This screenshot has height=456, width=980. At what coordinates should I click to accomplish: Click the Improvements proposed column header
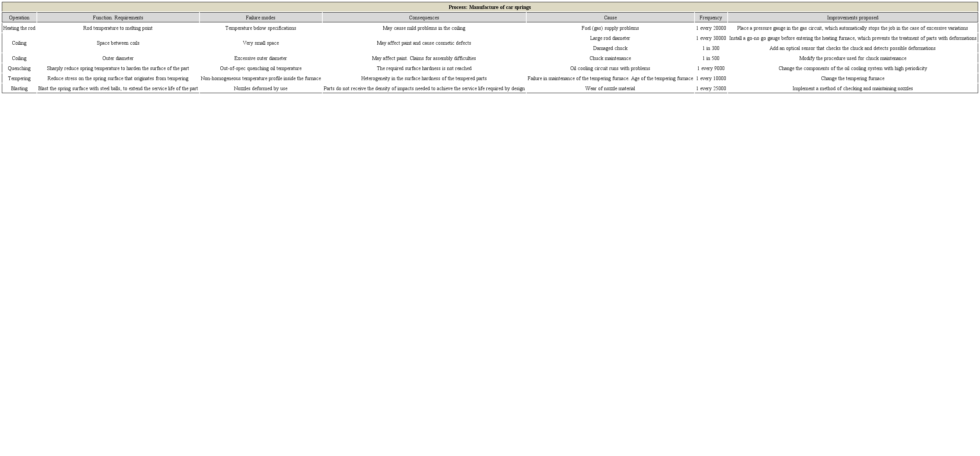pos(853,18)
